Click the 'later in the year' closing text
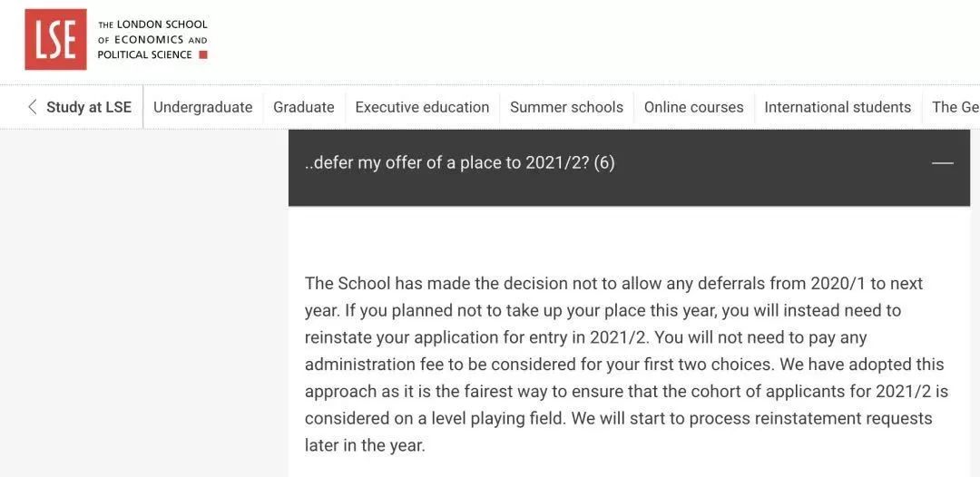Image resolution: width=980 pixels, height=477 pixels. pos(365,445)
